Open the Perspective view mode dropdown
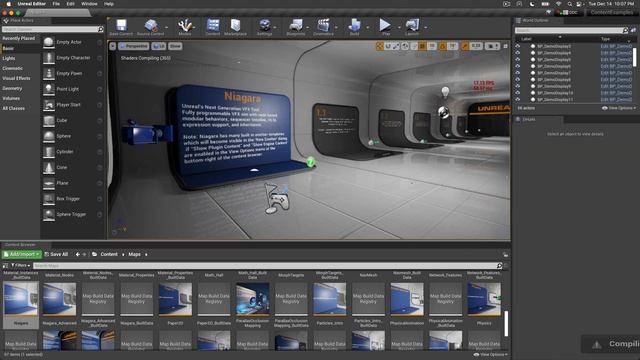640x360 pixels. (133, 46)
